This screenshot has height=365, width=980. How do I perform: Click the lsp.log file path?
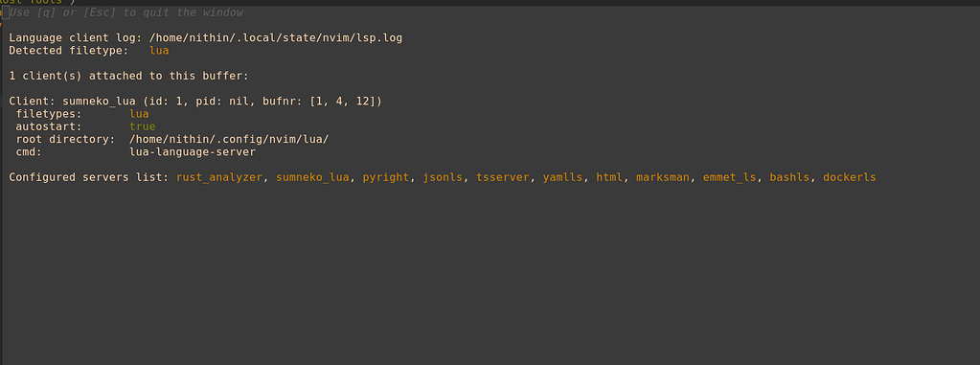pos(276,38)
